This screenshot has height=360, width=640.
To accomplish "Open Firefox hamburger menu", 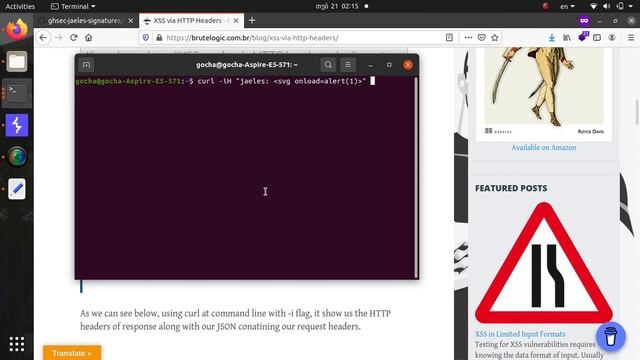I will (631, 38).
